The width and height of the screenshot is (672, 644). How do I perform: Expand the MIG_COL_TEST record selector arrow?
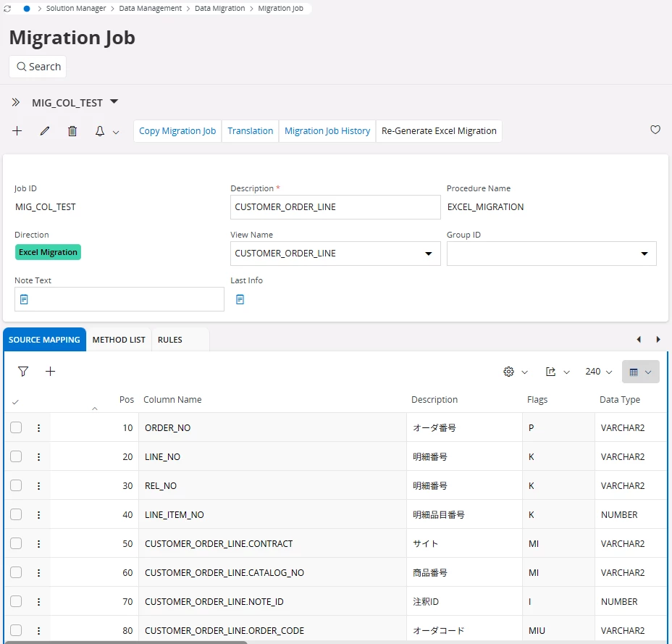click(x=114, y=102)
